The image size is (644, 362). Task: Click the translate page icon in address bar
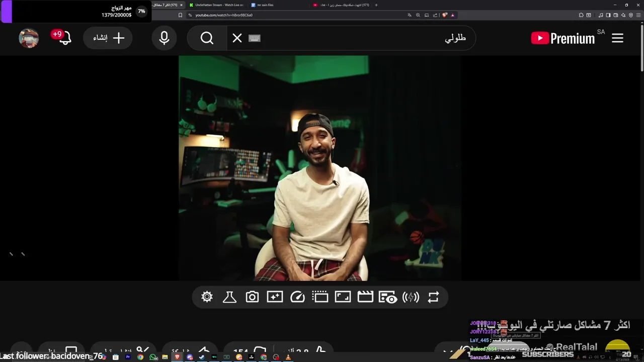[410, 15]
